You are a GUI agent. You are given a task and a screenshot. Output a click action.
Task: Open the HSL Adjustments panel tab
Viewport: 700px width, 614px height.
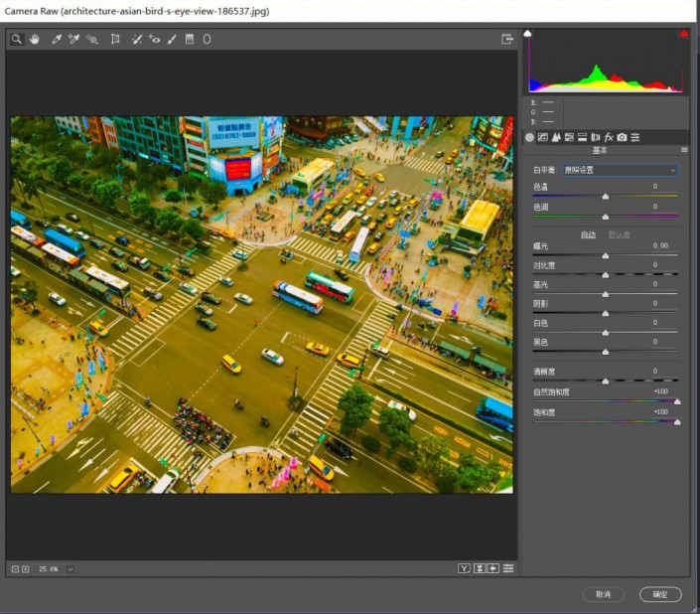[569, 137]
